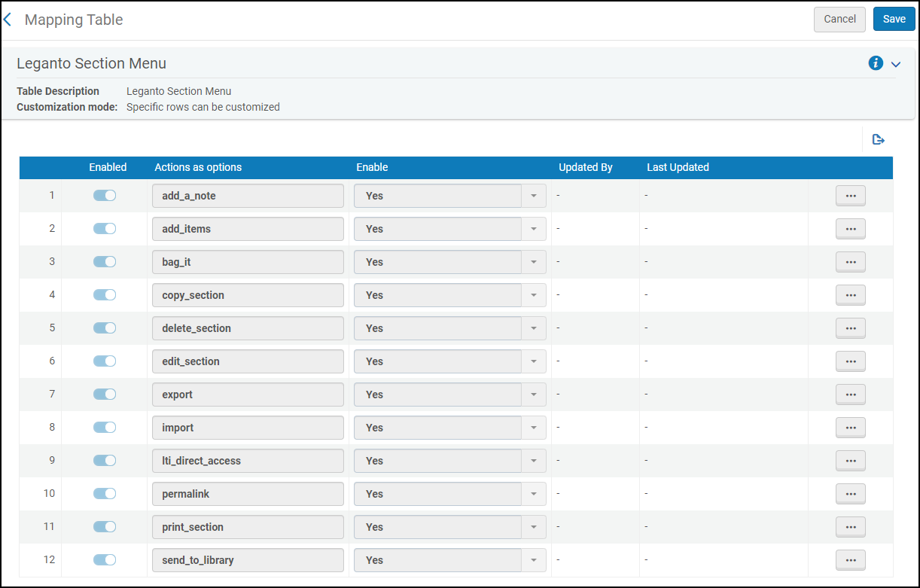Open the info icon in Leganto header
This screenshot has width=920, height=588.
[875, 64]
